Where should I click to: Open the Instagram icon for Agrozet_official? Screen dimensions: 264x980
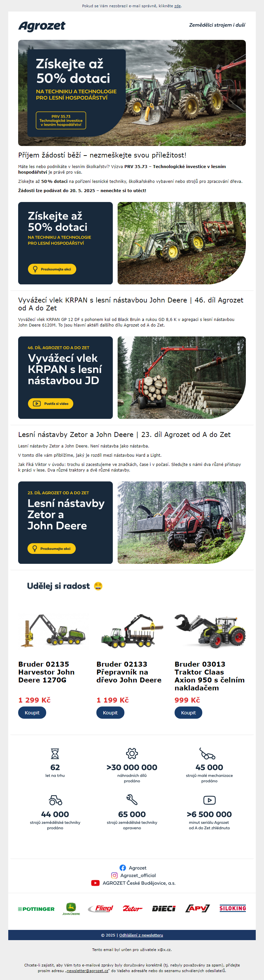(114, 876)
